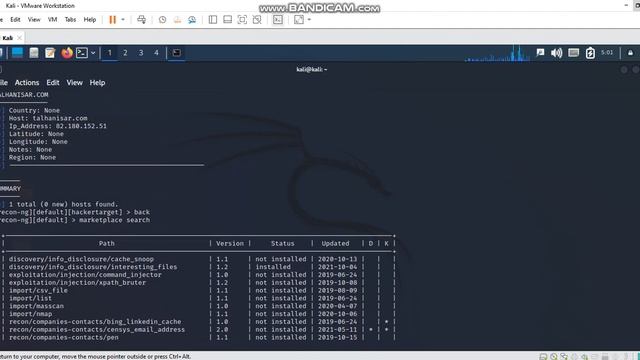Switch to workspace 1
640x360 pixels.
point(109,53)
